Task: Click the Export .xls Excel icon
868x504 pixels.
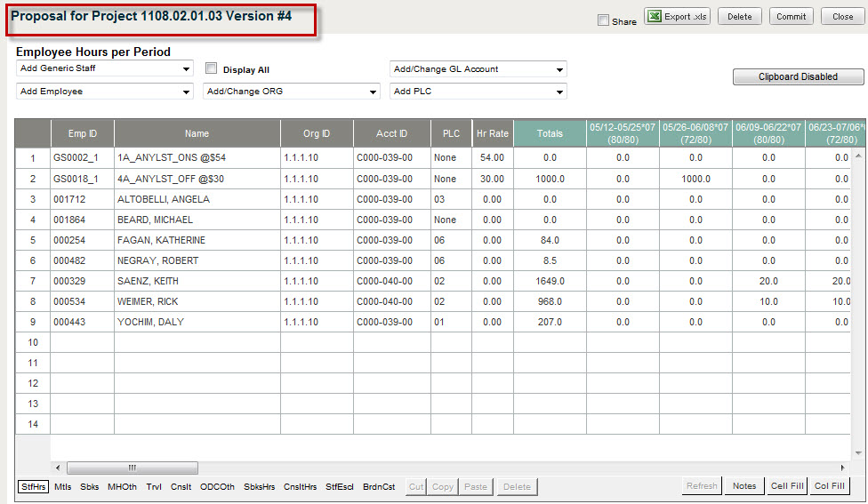Action: coord(655,16)
